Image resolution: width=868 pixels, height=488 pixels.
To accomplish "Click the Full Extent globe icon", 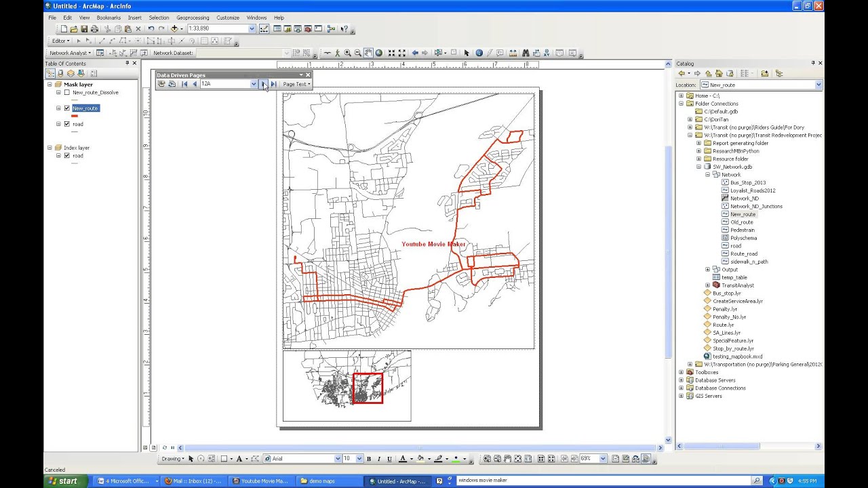I will click(x=378, y=53).
